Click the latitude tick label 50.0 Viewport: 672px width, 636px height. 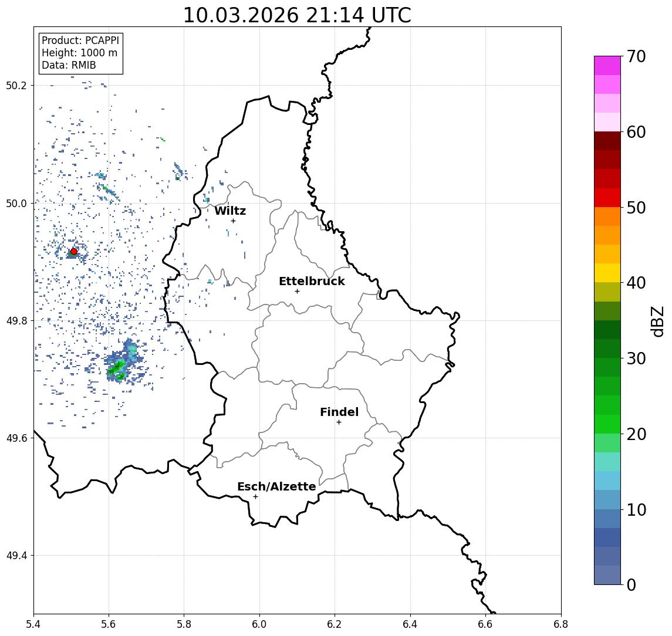click(x=16, y=203)
